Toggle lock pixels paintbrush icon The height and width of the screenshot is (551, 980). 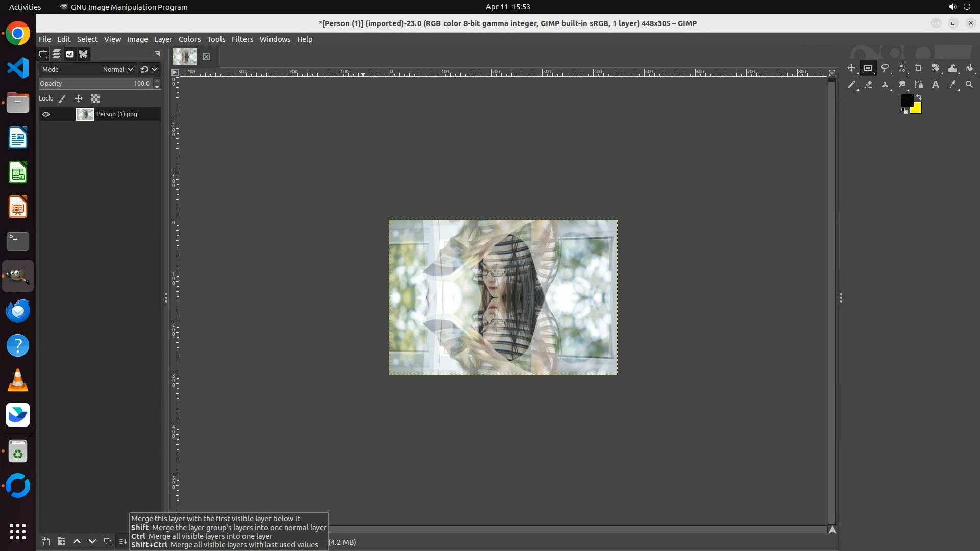(62, 98)
